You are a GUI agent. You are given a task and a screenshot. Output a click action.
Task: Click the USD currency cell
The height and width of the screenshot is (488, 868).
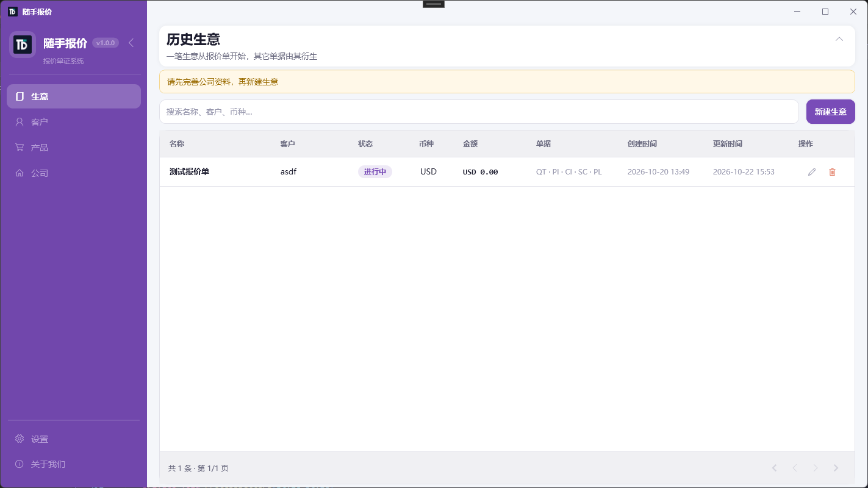(428, 172)
